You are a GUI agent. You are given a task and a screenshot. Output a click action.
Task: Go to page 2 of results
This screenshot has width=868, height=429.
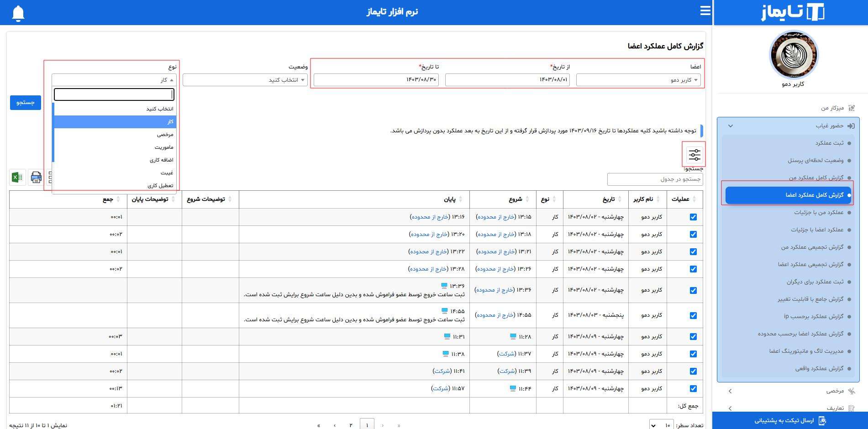(351, 425)
